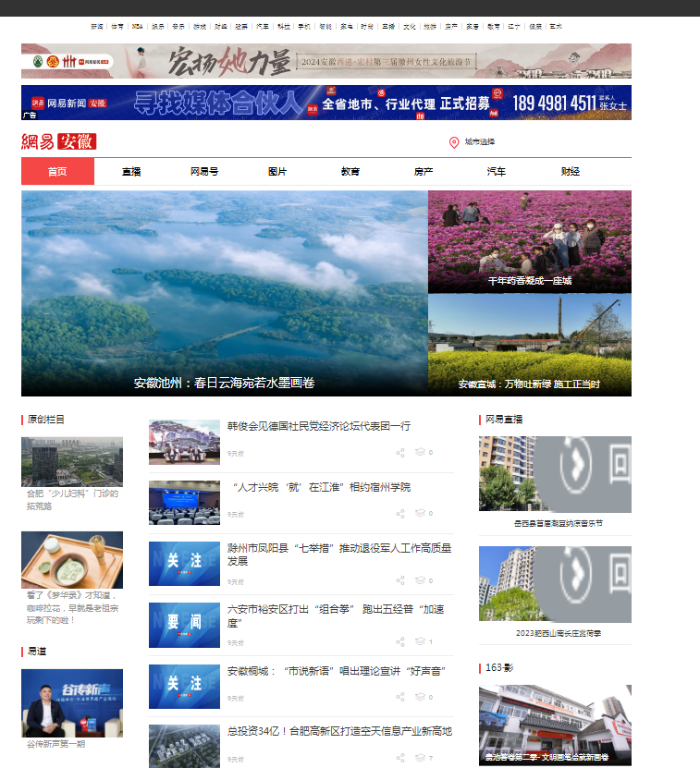
Task: Click 体育 in the top site links
Action: 117,27
